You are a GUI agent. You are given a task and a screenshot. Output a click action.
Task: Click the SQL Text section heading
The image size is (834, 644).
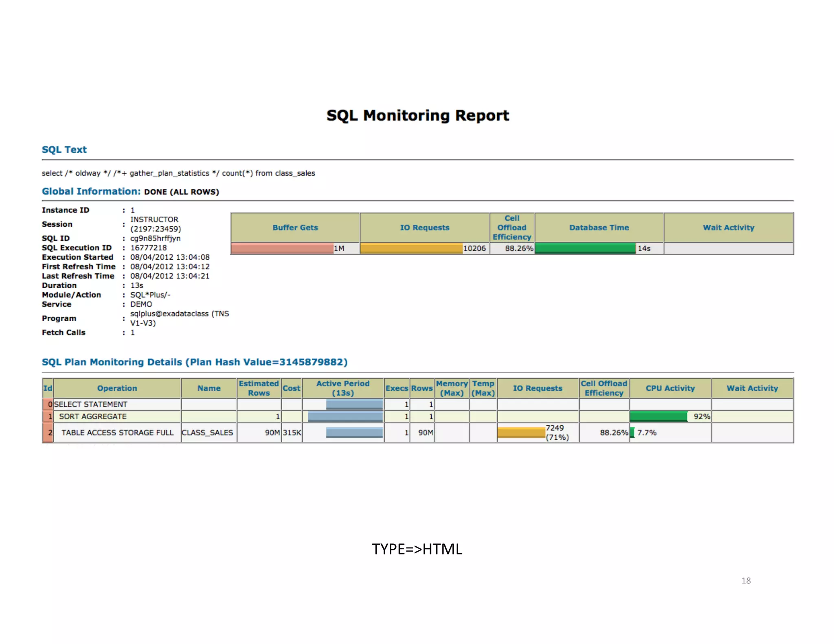coord(64,149)
